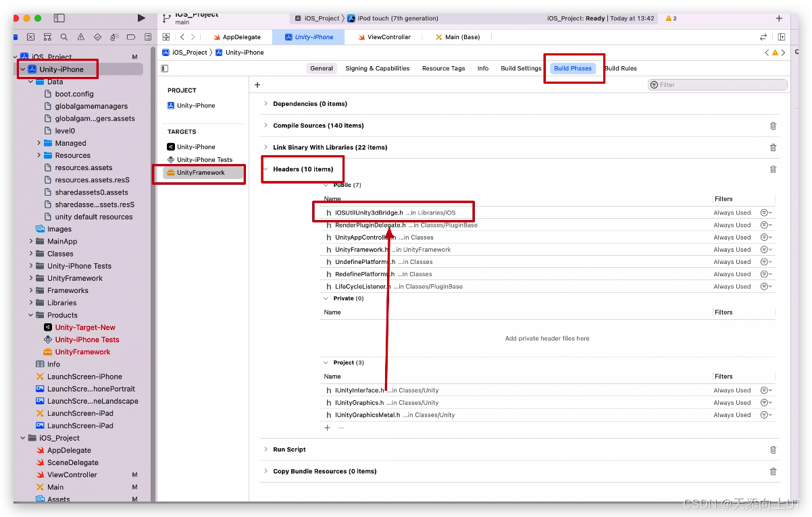Run the project with the play button

141,18
